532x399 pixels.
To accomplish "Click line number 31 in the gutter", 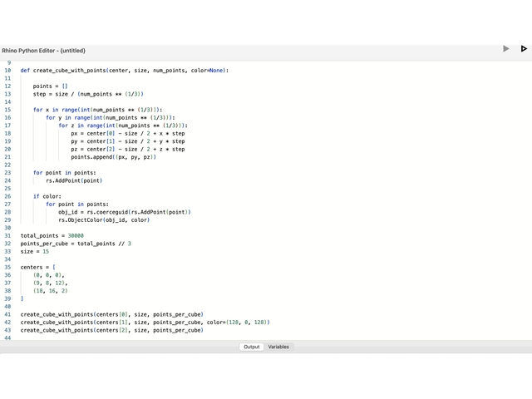I will [7, 236].
